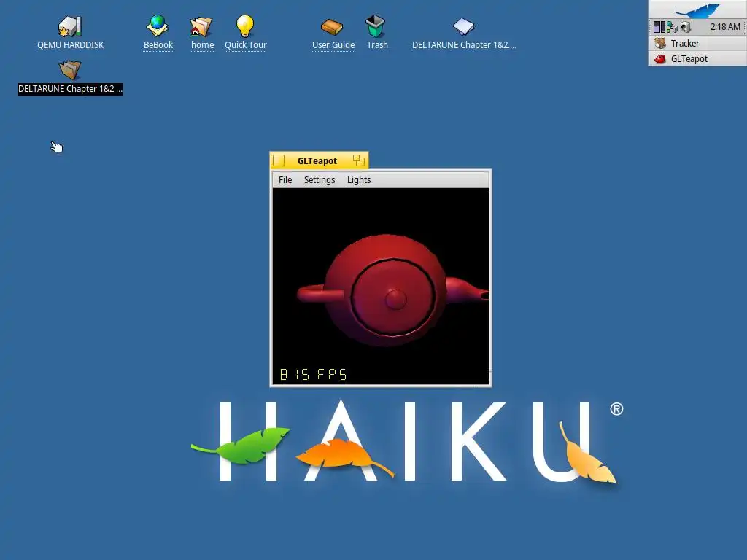Open the Lights menu in GLTeapot
Image resolution: width=747 pixels, height=560 pixels.
coord(359,180)
